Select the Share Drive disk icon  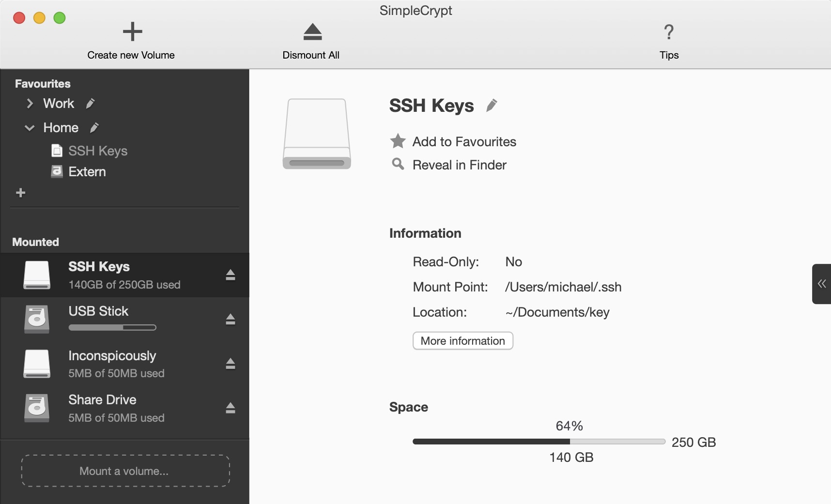pyautogui.click(x=37, y=408)
